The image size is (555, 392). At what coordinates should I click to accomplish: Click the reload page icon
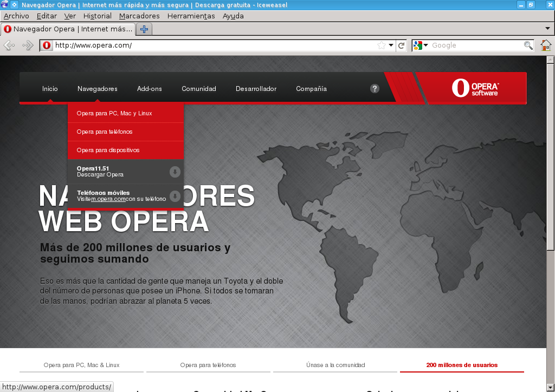401,45
